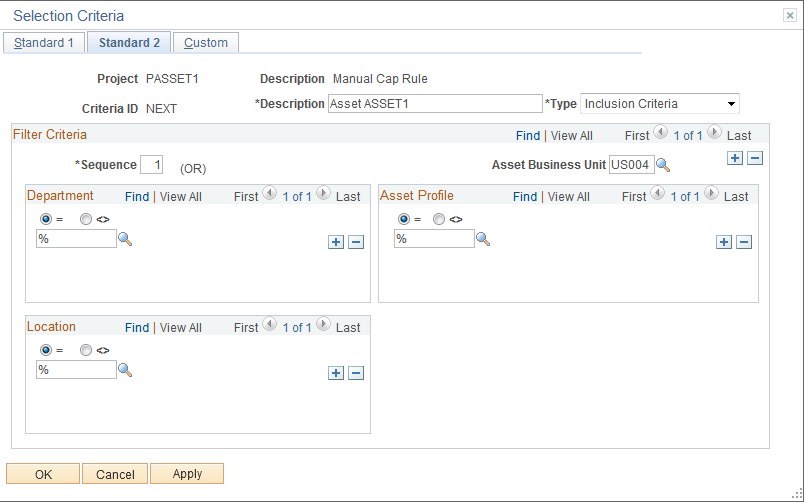Click the Apply button

(x=187, y=474)
